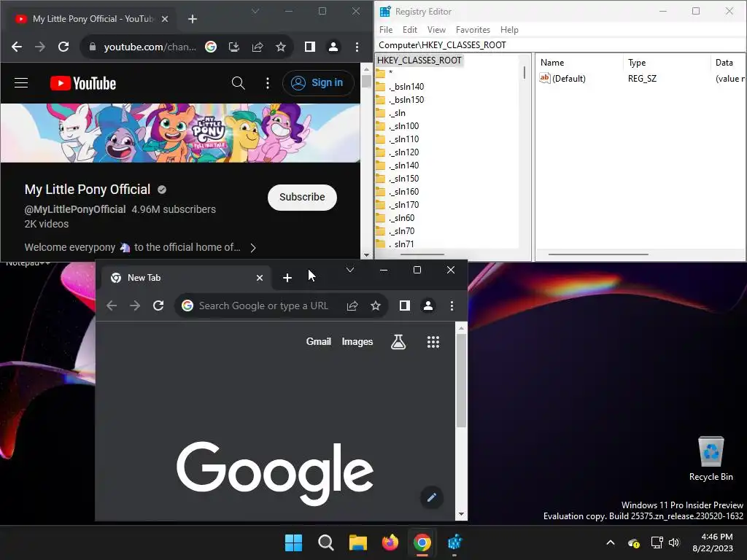The height and width of the screenshot is (560, 747).
Task: Subscribe to My Little Pony Official
Action: point(302,197)
